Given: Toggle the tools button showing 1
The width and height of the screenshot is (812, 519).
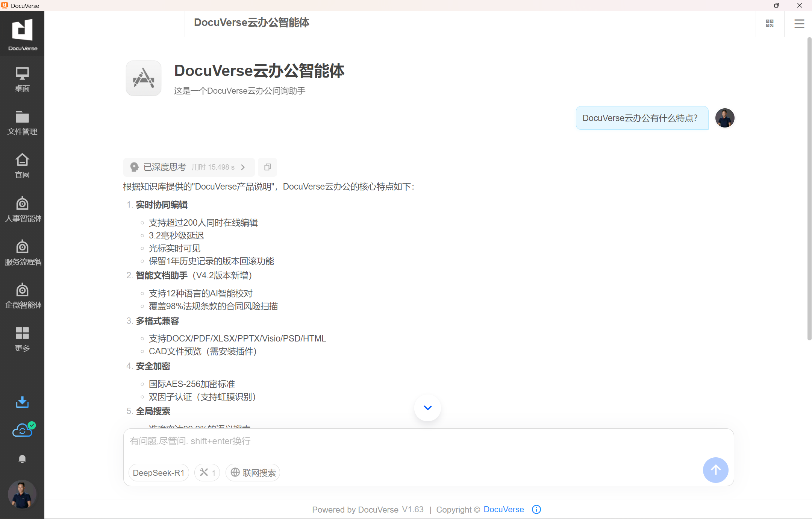Looking at the screenshot, I should [207, 472].
